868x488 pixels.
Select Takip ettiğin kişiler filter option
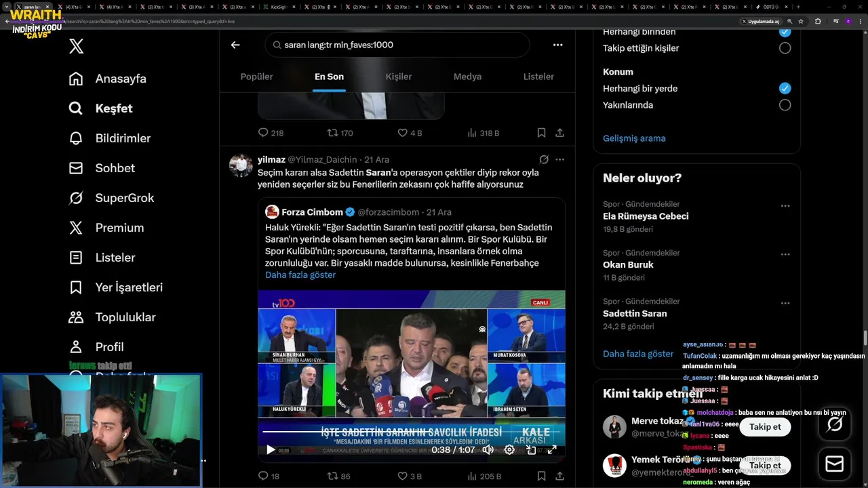(785, 48)
